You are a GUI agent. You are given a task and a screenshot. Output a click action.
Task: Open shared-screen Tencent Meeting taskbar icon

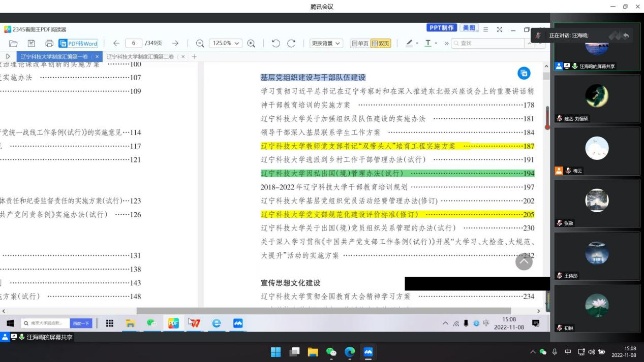pos(238,323)
